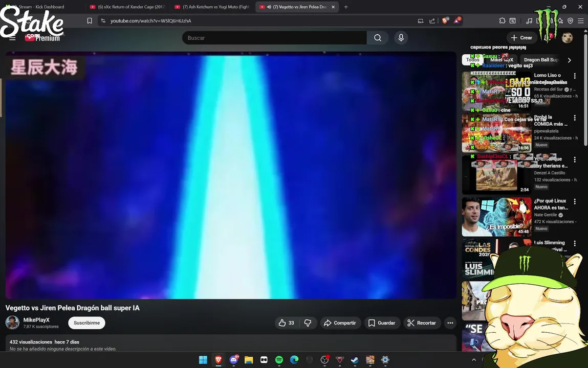Screen dimensions: 588x368
Task: Open options menu for Probé la COMIDA video
Action: click(x=575, y=118)
